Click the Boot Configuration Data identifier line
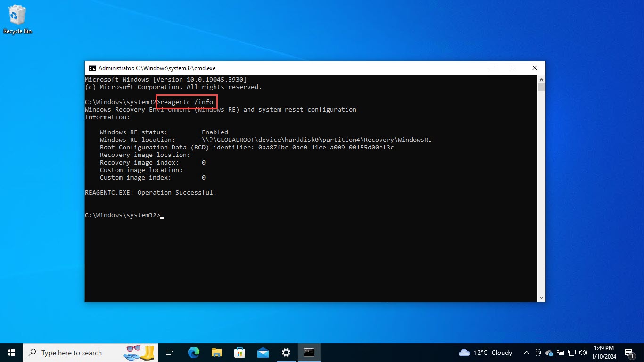 tap(247, 148)
